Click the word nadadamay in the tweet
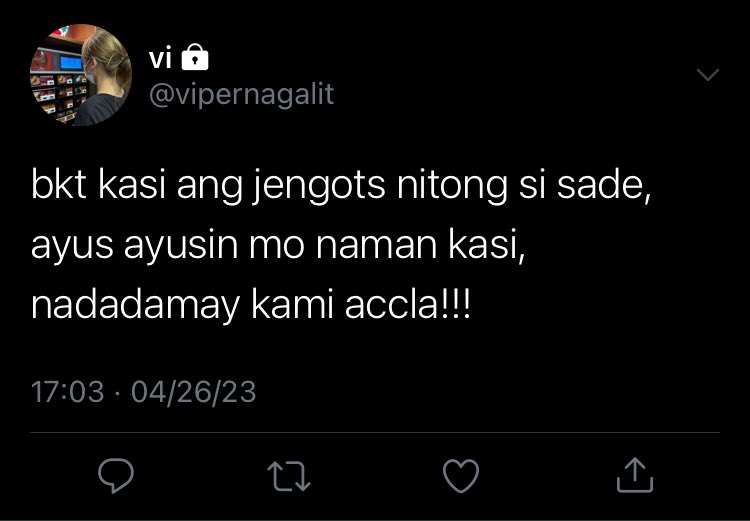750x521 pixels. [135, 307]
